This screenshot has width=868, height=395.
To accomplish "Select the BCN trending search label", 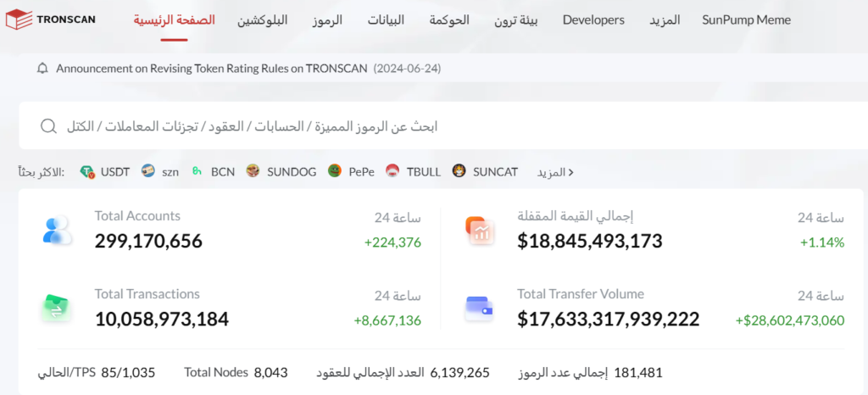I will pos(223,172).
